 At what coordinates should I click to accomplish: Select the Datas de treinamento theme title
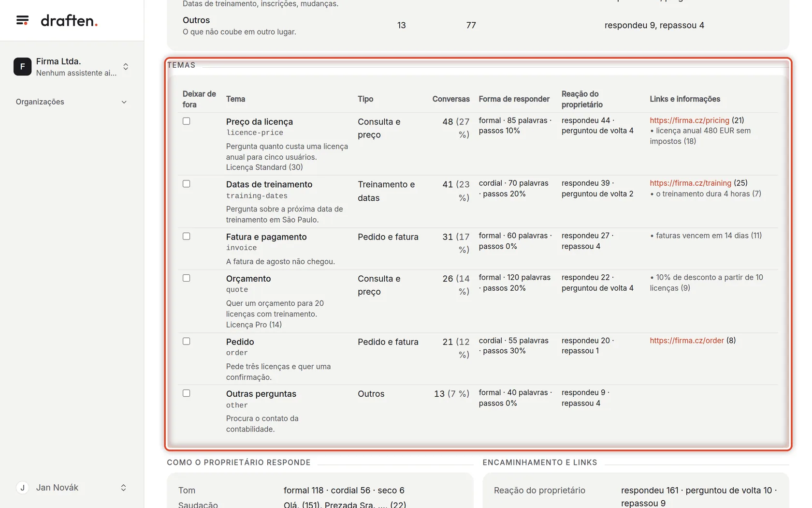[x=269, y=185]
